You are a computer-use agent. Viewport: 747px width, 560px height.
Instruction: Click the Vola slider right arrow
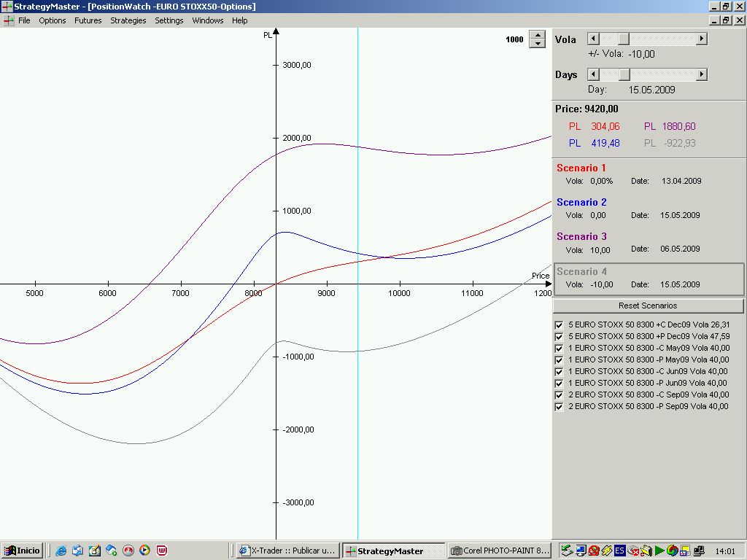[702, 39]
